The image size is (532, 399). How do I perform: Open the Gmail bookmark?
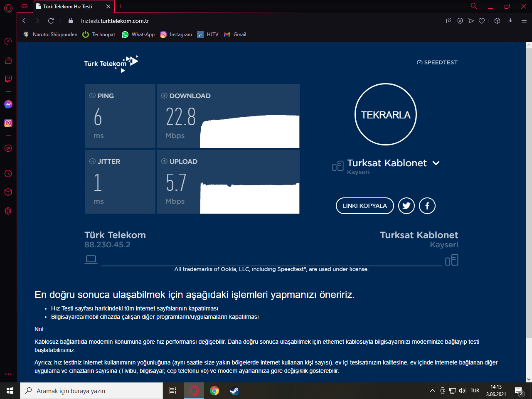click(235, 34)
